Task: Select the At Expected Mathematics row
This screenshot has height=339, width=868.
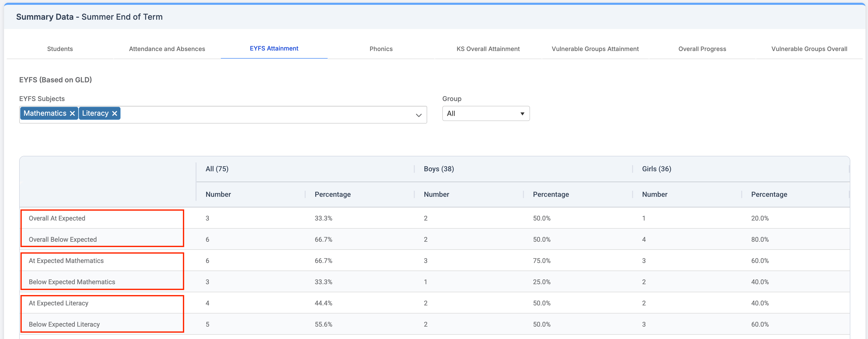Action: click(x=66, y=261)
